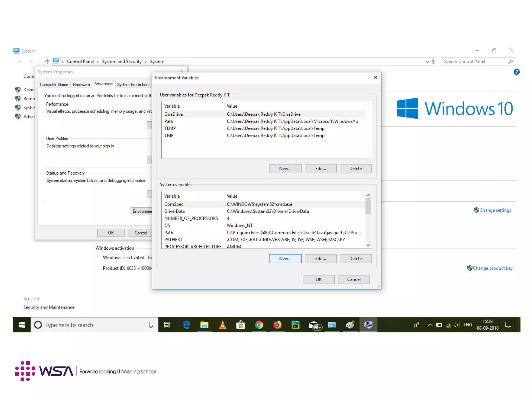Click the microphone icon in search box

(151, 325)
